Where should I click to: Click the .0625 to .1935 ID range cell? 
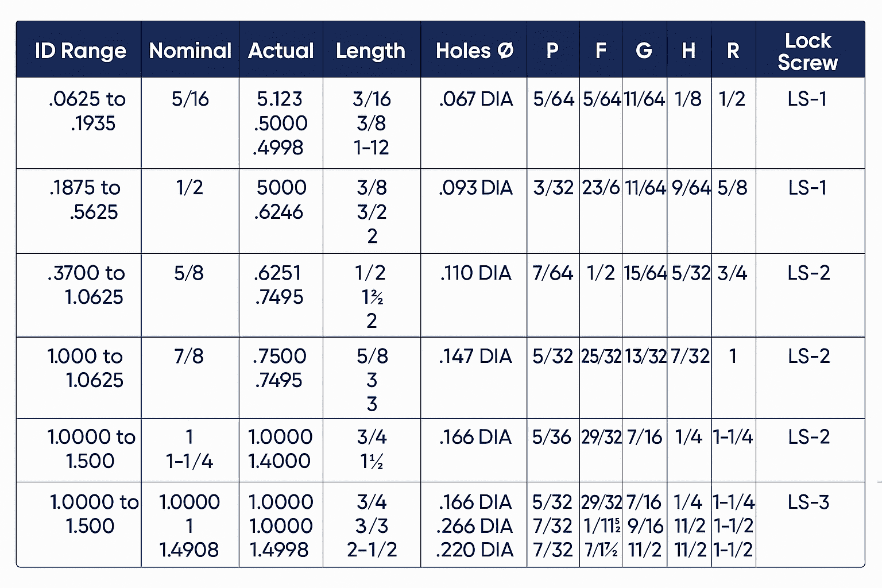point(87,111)
